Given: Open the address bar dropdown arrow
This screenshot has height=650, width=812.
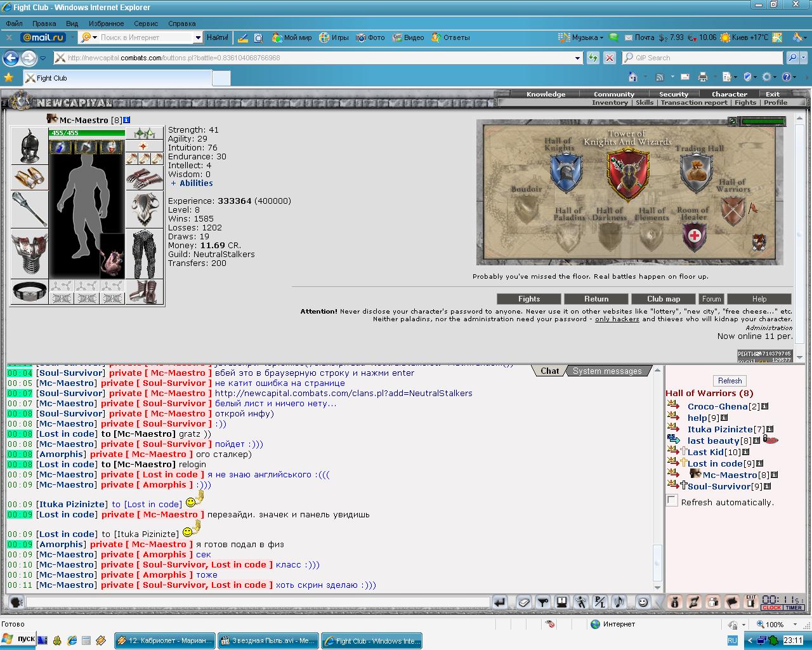Looking at the screenshot, I should (x=577, y=58).
